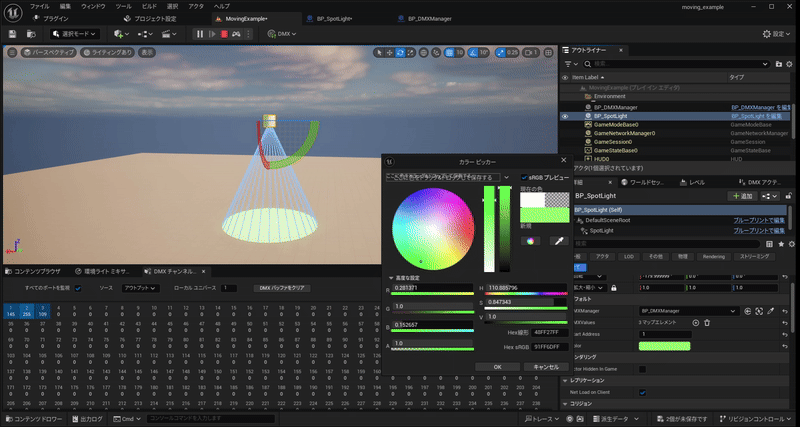Expand the theme colors dropdown arrow in the Color Picker
Screen dimensions: 800x427
[x=506, y=177]
